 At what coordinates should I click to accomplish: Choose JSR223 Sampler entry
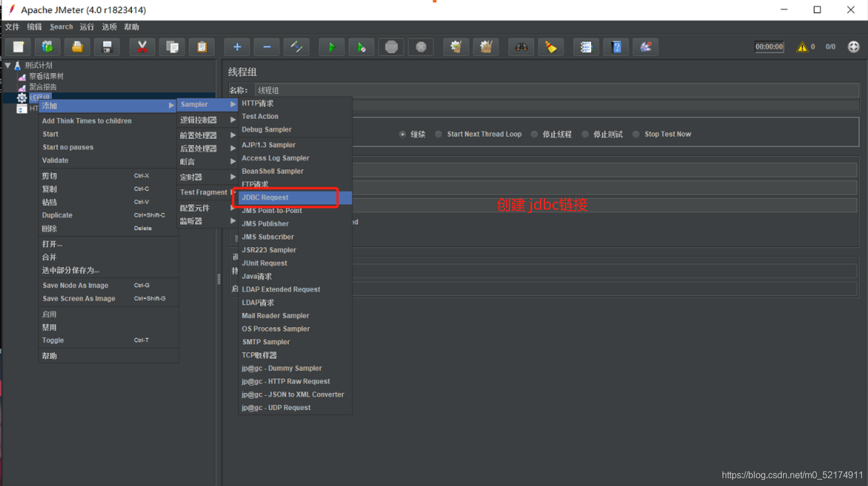295,250
